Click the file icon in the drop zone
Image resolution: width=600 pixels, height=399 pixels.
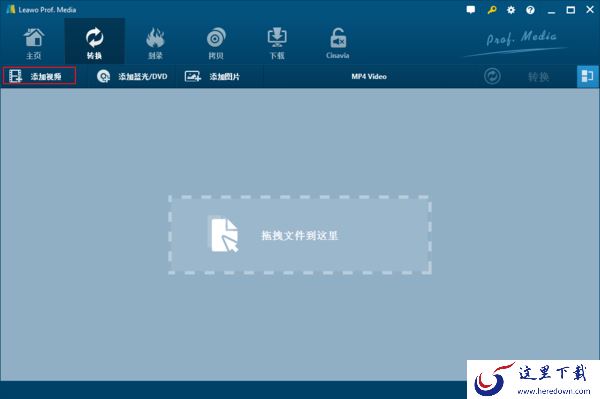tap(224, 234)
